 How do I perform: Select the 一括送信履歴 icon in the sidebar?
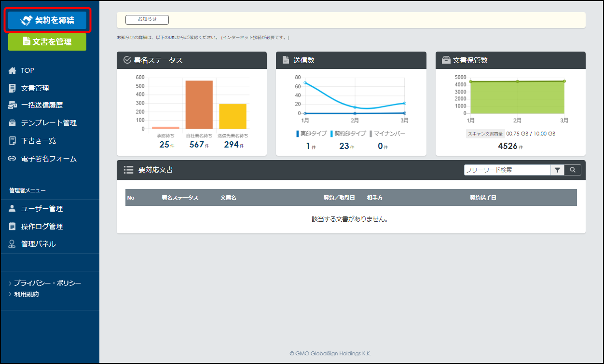13,105
